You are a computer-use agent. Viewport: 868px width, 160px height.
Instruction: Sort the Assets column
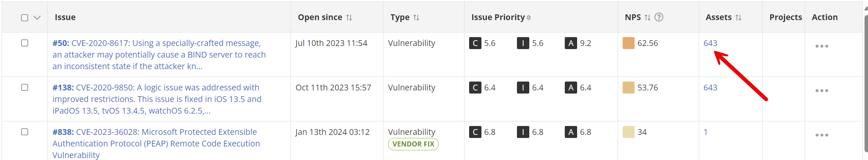click(x=738, y=17)
